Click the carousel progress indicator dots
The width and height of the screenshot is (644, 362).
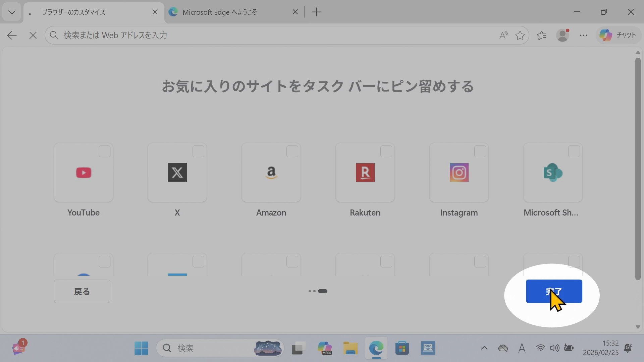(317, 291)
